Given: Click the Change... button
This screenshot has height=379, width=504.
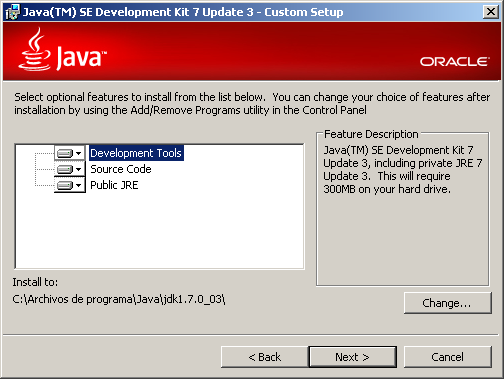Looking at the screenshot, I should tap(448, 303).
